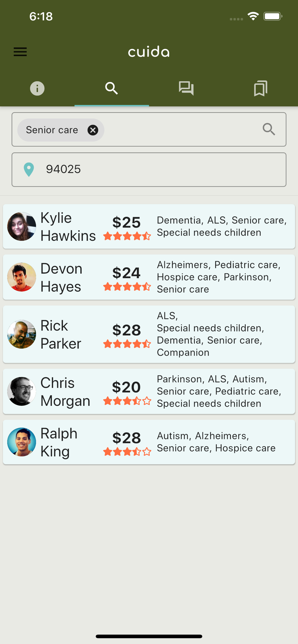Click the Senior care chip label
This screenshot has height=644, width=298.
tap(52, 130)
